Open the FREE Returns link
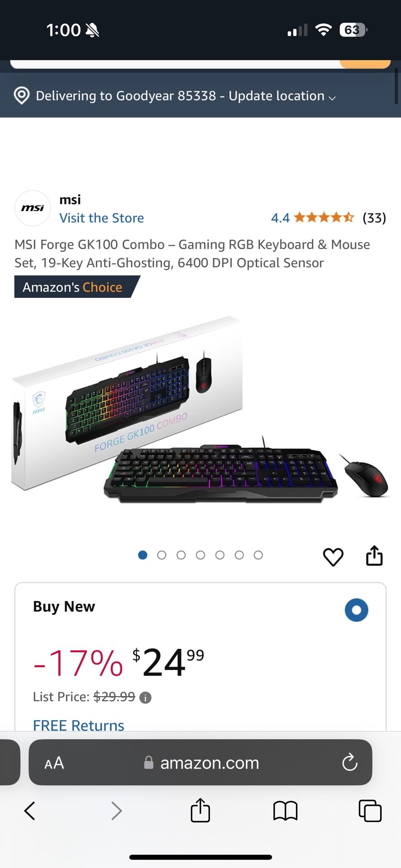This screenshot has height=868, width=401. tap(79, 725)
